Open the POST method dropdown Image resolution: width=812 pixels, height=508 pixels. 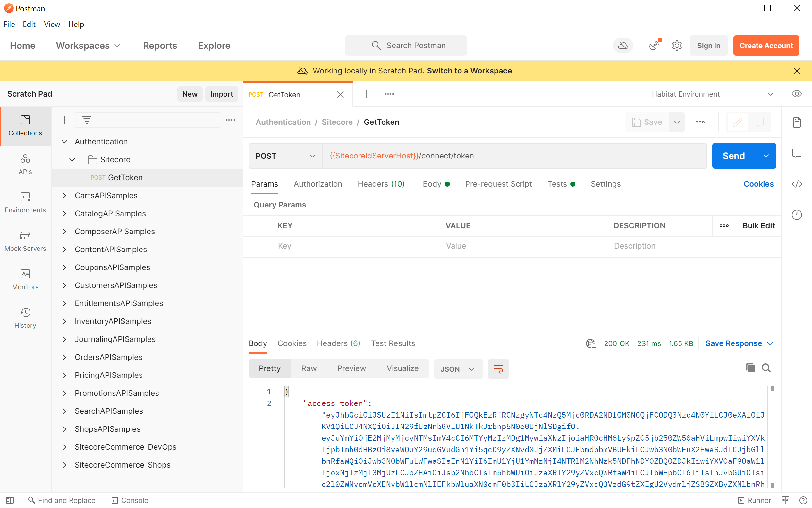point(285,156)
